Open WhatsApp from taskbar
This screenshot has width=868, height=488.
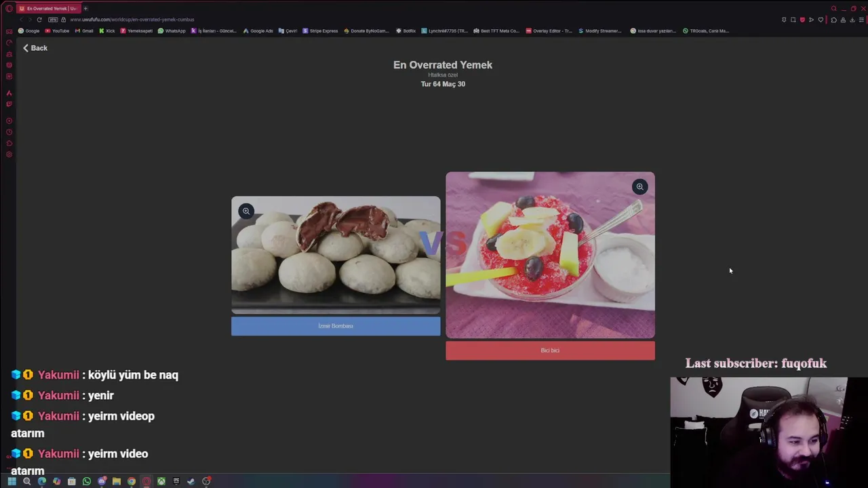tap(87, 481)
